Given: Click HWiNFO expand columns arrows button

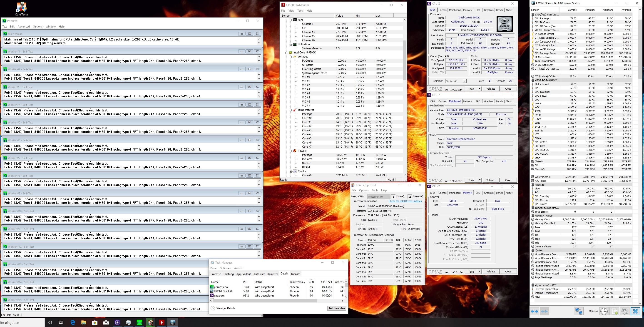Looking at the screenshot, I should [535, 311].
